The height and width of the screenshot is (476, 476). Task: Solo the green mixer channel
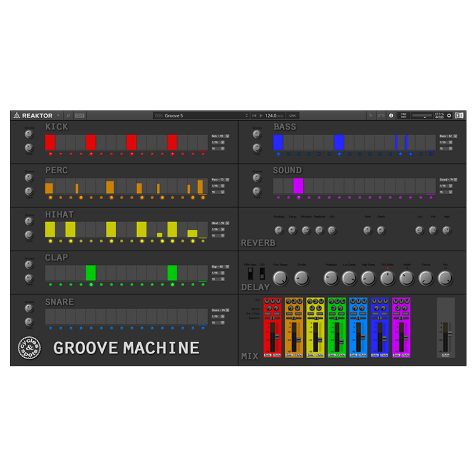point(332,355)
